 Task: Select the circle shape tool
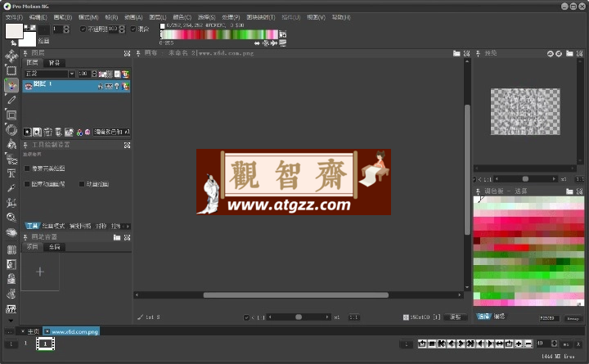coord(11,129)
